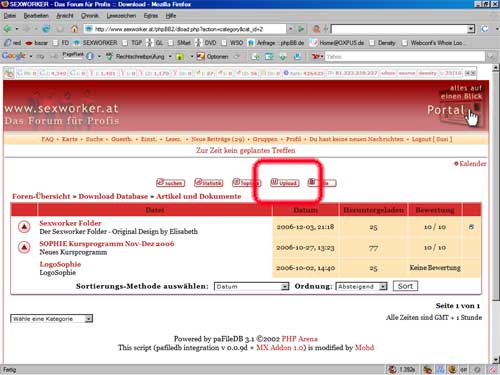Screen dimensions: 500x375
Task: Open the 'Anfrage :: phpBB.de' bookmark
Action: pyautogui.click(x=276, y=43)
